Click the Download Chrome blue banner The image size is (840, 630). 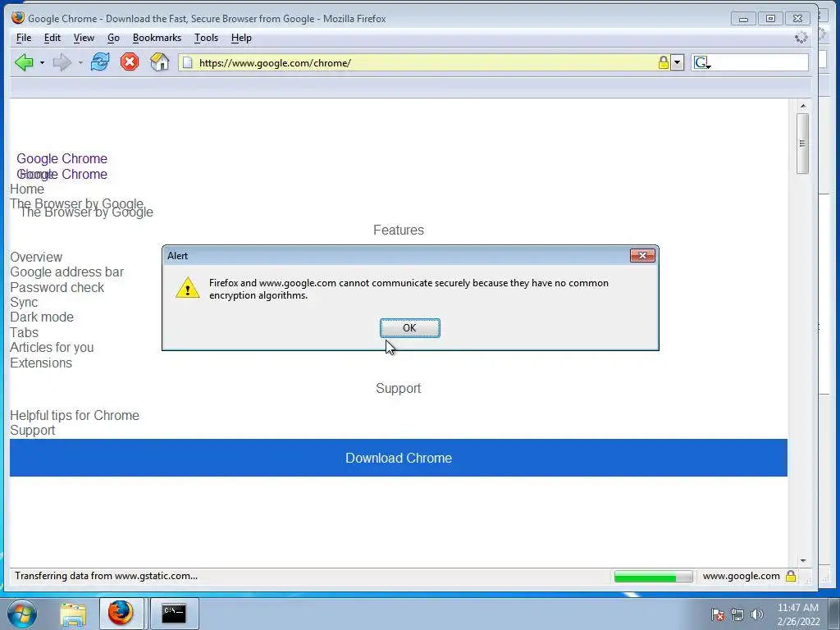(399, 458)
